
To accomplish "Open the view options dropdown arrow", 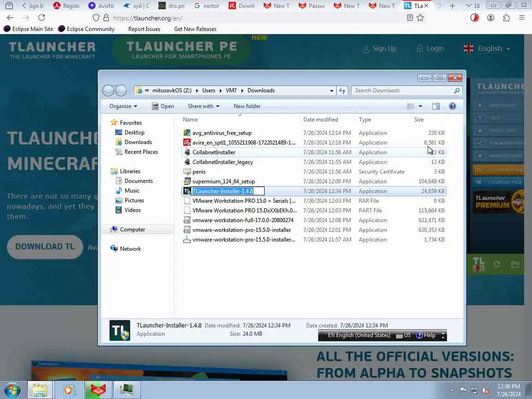I will coord(420,106).
